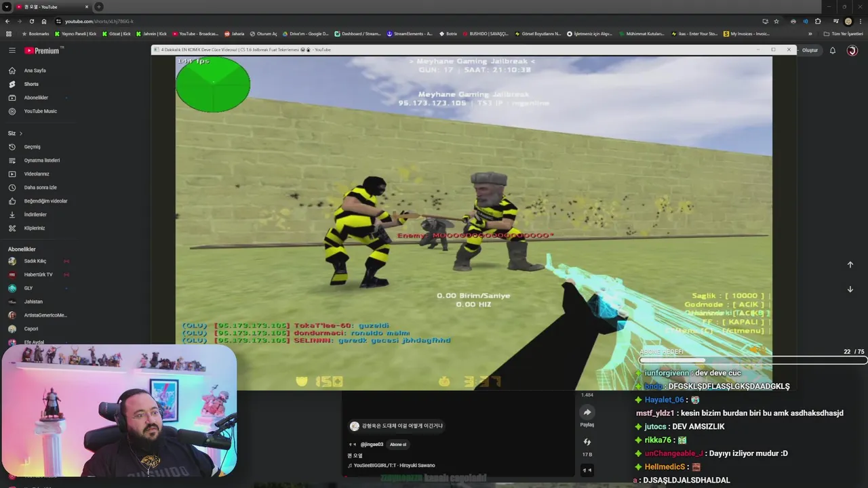The image size is (868, 488).
Task: Expand hidden bookmarks double chevron
Action: 810,33
